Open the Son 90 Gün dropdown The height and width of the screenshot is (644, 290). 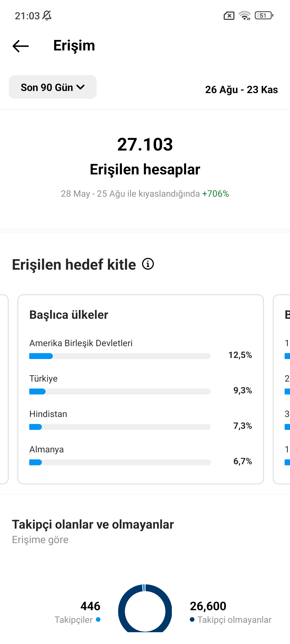point(53,87)
